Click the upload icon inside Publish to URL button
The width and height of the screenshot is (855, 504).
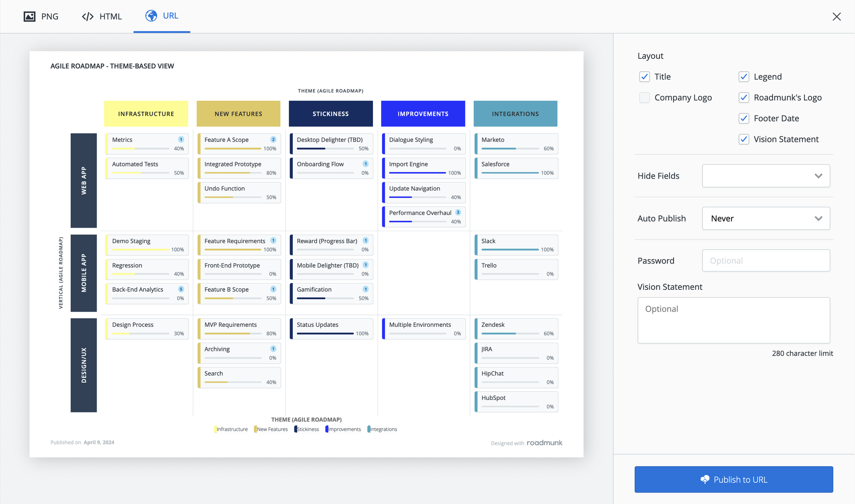705,479
